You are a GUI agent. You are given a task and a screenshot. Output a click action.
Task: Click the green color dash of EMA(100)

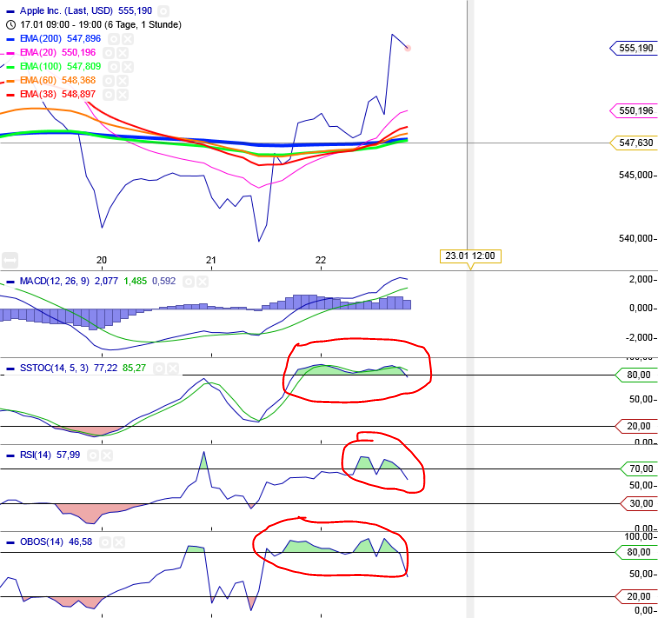[10, 67]
